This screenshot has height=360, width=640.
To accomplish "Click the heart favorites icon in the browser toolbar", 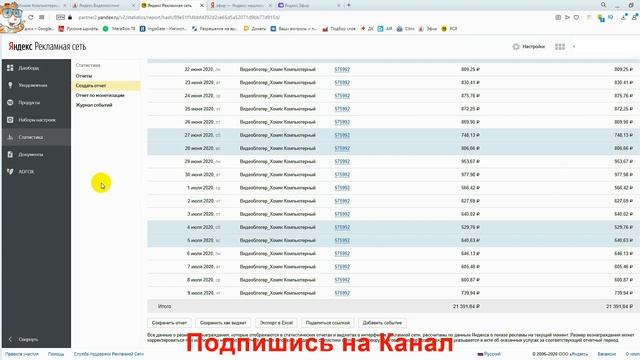I will [x=576, y=17].
